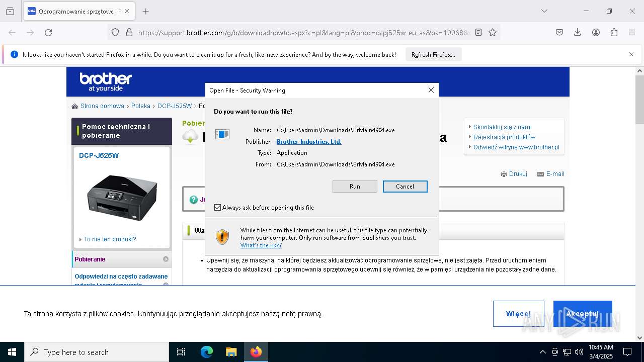
Task: Click the page vertical scrollbar thumb
Action: click(x=639, y=99)
